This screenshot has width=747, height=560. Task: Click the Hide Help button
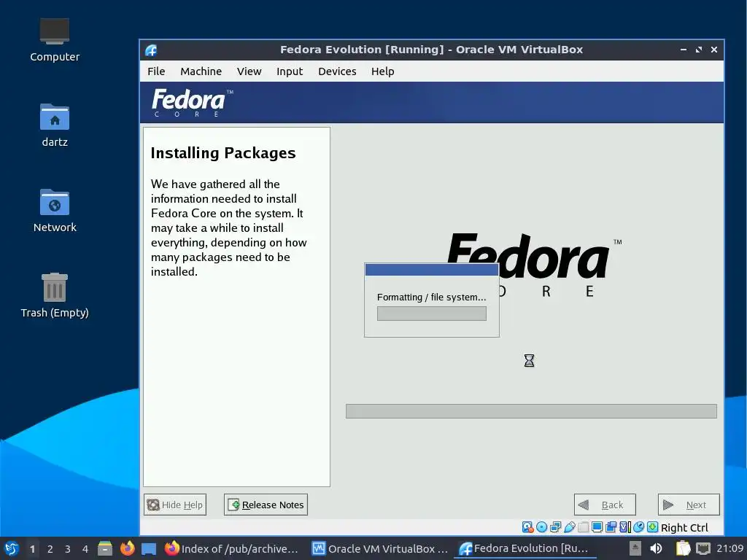(175, 505)
